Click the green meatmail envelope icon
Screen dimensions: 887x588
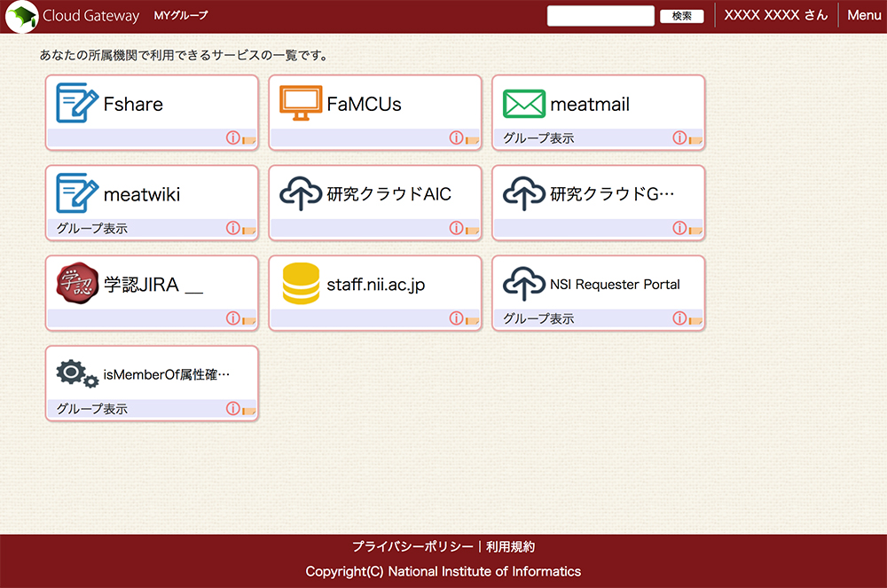pos(523,104)
